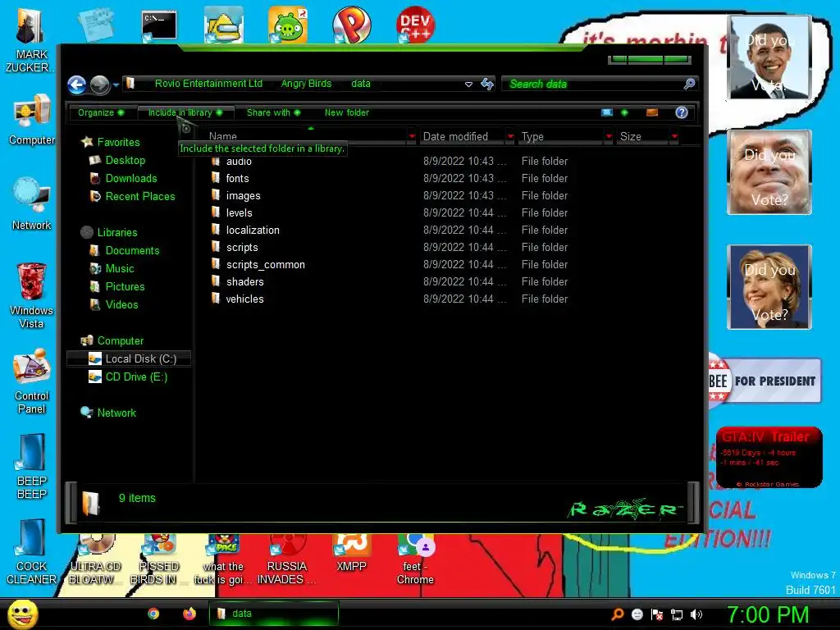Expand the address bar history dropdown
Image resolution: width=840 pixels, height=630 pixels.
[468, 84]
